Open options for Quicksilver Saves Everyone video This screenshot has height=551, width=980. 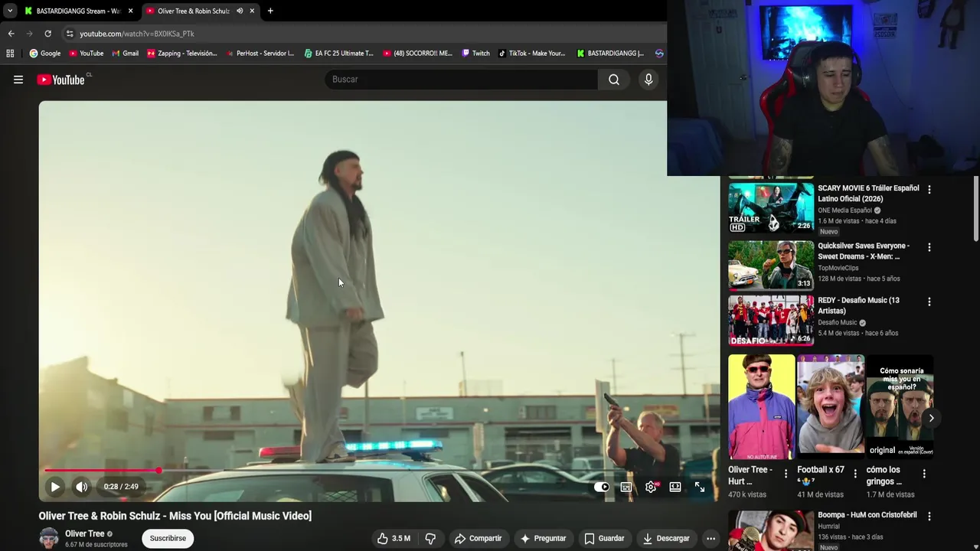coord(929,247)
